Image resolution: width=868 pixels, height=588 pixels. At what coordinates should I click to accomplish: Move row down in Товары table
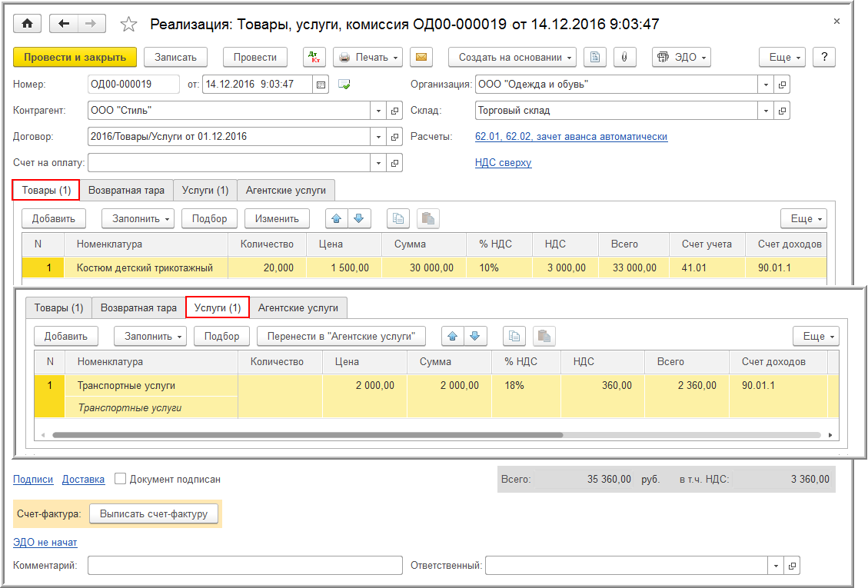tap(359, 219)
